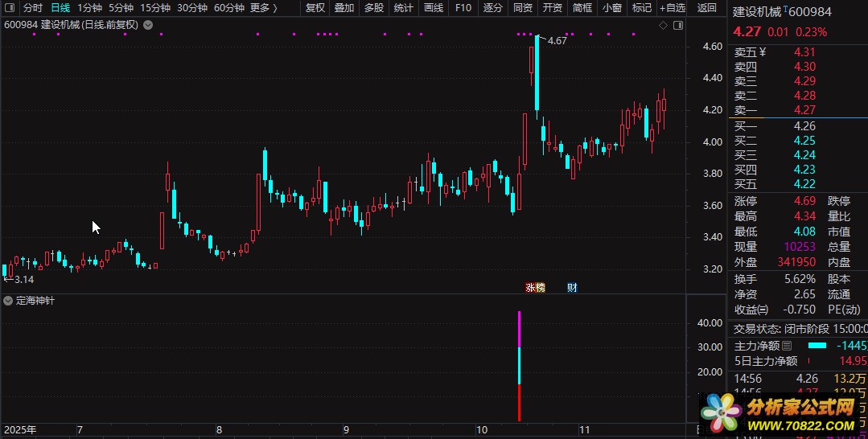
Task: Click the 标记 mark button
Action: pos(642,8)
